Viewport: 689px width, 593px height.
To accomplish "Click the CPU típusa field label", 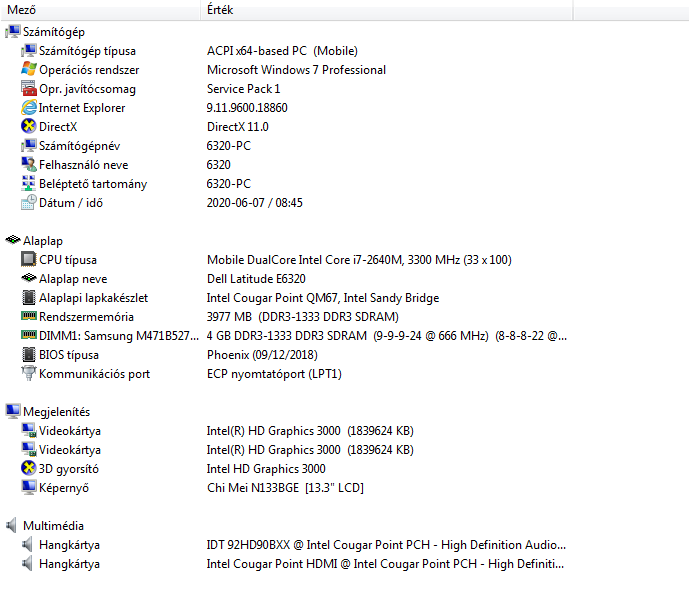I will pyautogui.click(x=68, y=260).
